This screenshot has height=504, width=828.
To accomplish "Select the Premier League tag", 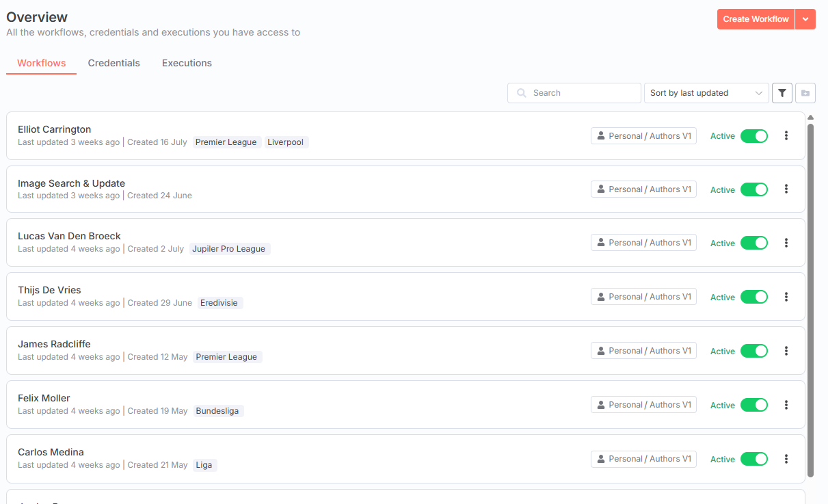I will (226, 142).
